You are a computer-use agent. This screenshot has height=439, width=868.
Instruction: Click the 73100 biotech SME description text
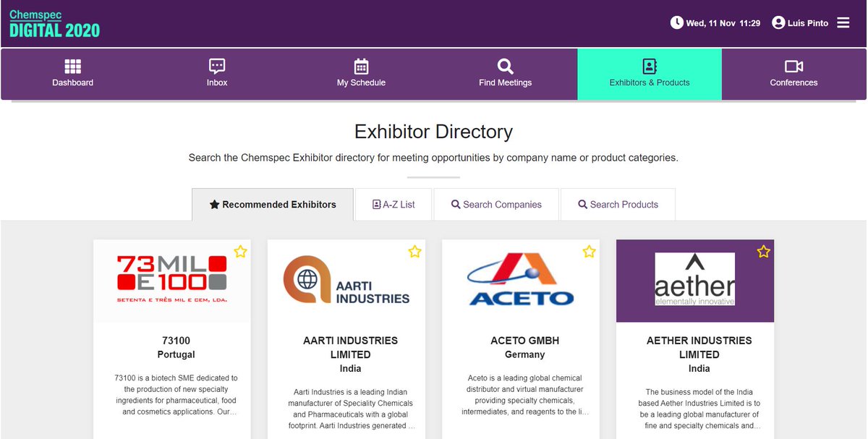[x=176, y=395]
